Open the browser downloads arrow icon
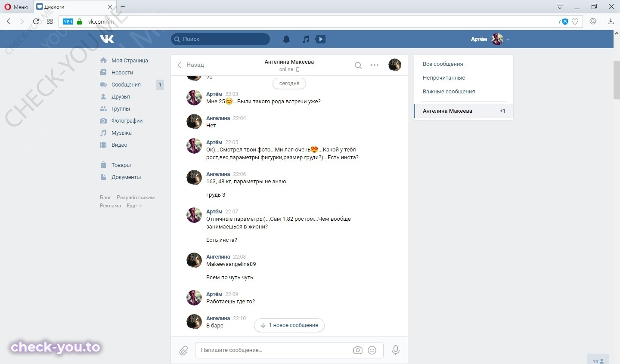620x364 pixels. [x=611, y=22]
